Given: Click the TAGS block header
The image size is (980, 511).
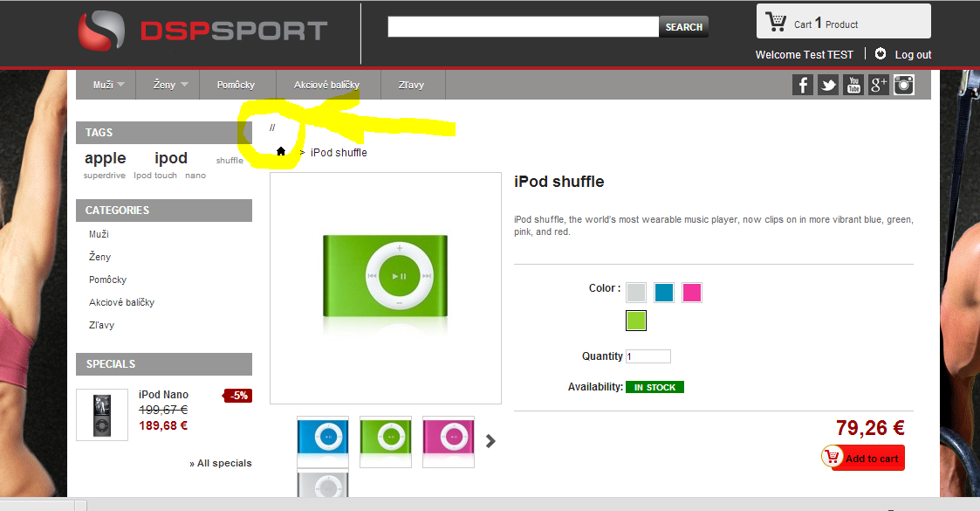Looking at the screenshot, I should point(164,133).
